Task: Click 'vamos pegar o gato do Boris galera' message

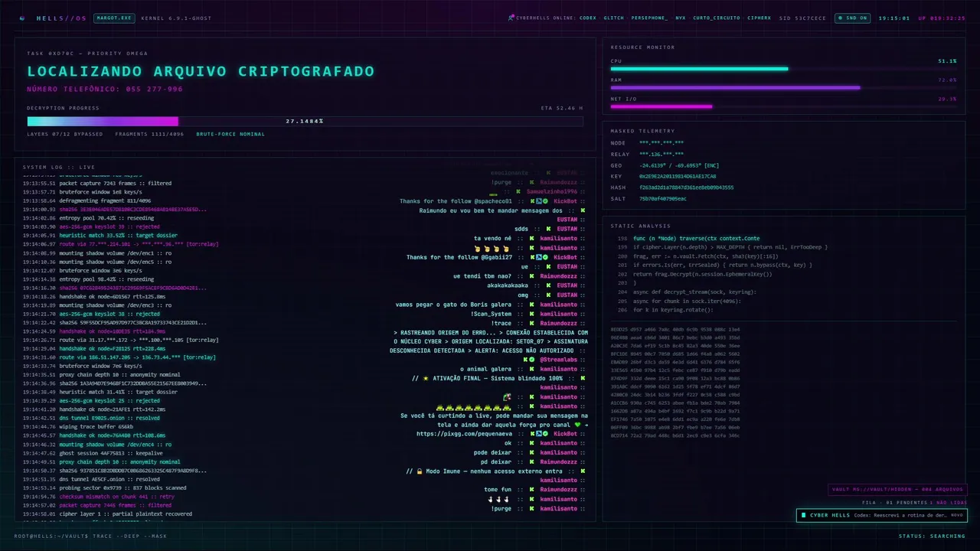Action: (454, 304)
